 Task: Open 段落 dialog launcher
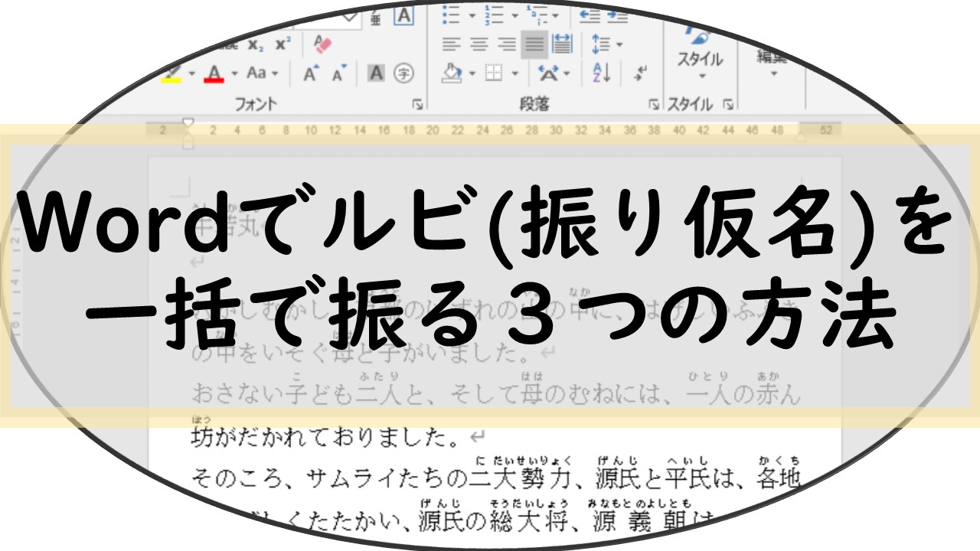tap(654, 104)
